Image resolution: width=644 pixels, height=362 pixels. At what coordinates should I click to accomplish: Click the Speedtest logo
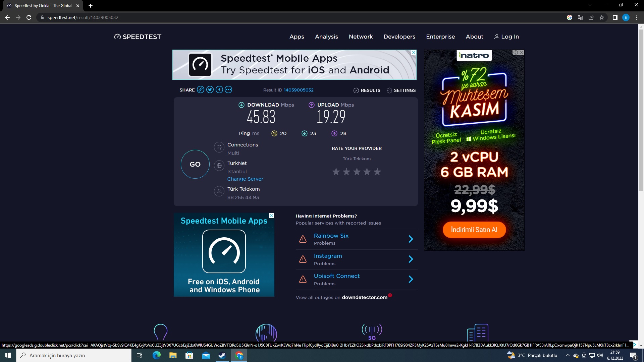[x=138, y=37]
